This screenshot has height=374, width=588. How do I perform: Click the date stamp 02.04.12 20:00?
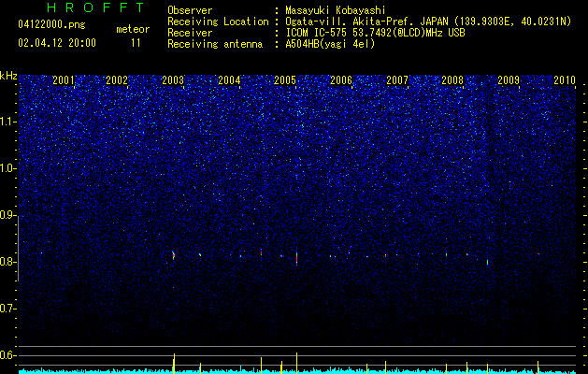click(57, 43)
